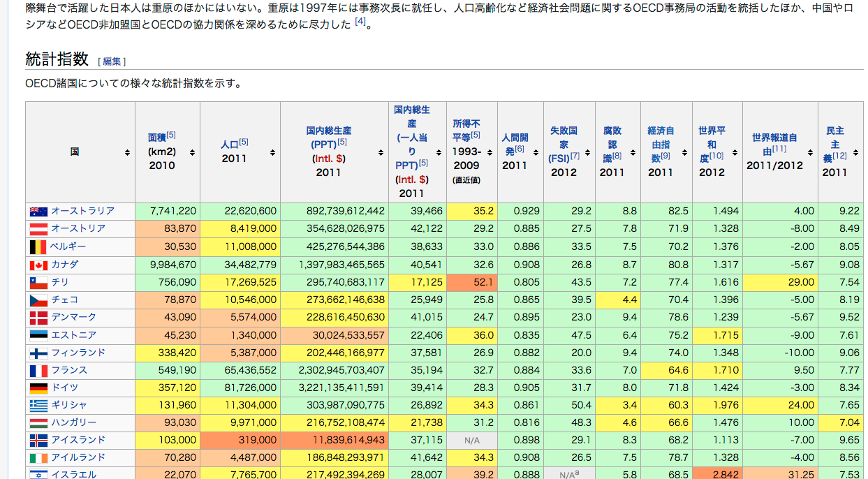Sort by 経済自由指数 column arrows
The height and width of the screenshot is (479, 868).
tap(684, 152)
